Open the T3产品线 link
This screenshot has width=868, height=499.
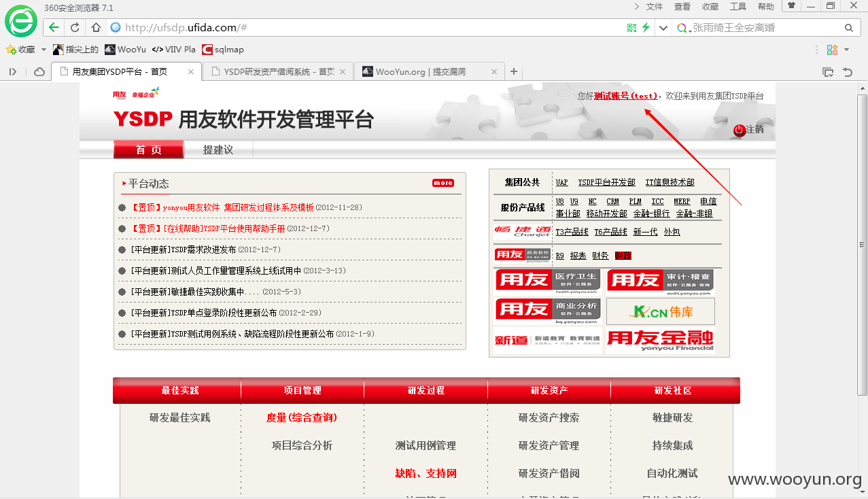click(x=572, y=232)
